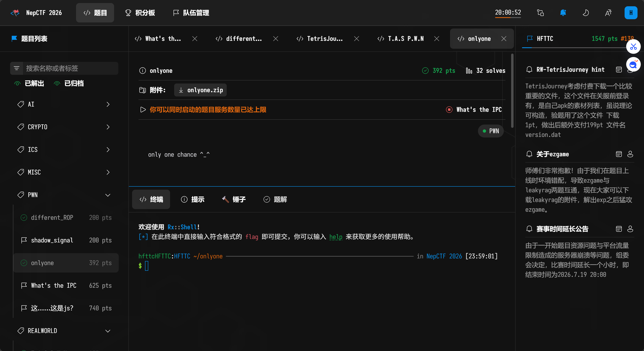Open calendar icon for 关于ezgame
The width and height of the screenshot is (644, 351).
point(619,154)
